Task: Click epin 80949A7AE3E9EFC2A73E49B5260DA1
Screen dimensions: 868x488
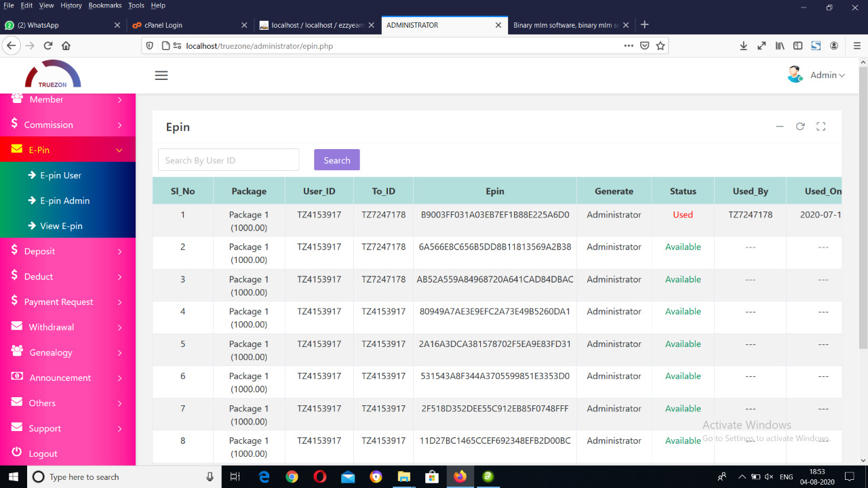Action: click(x=495, y=312)
